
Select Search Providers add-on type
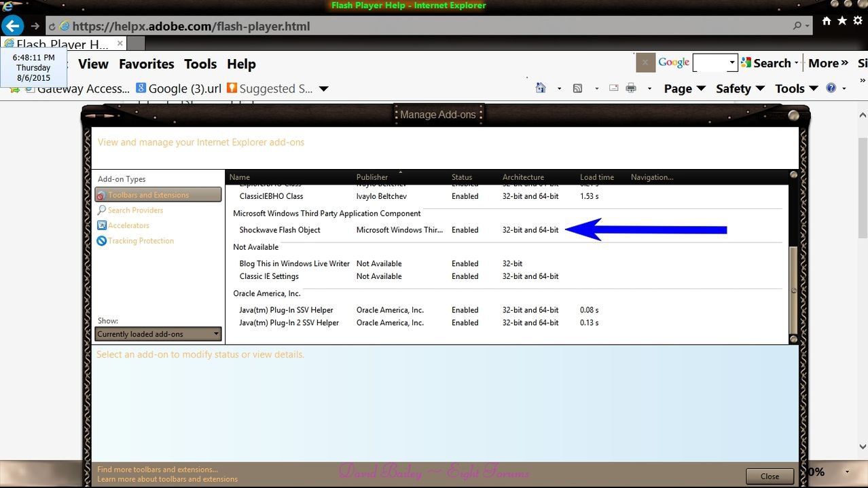[x=130, y=210]
